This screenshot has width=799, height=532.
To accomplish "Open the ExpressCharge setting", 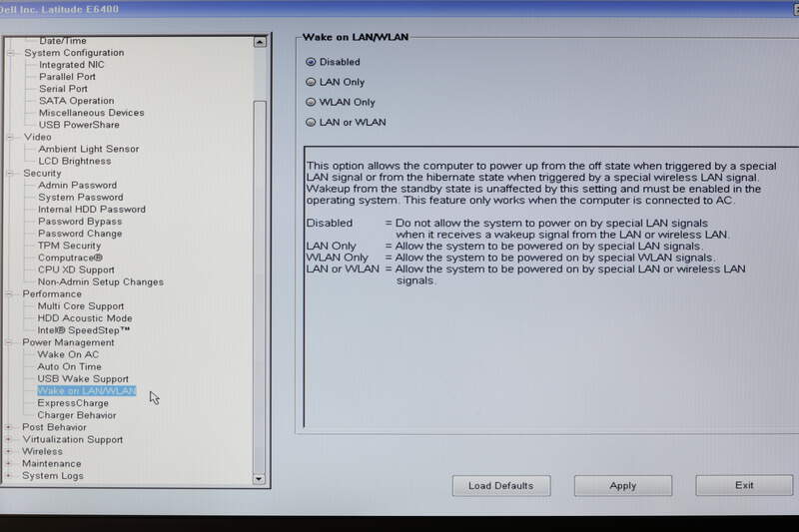I will 73,403.
